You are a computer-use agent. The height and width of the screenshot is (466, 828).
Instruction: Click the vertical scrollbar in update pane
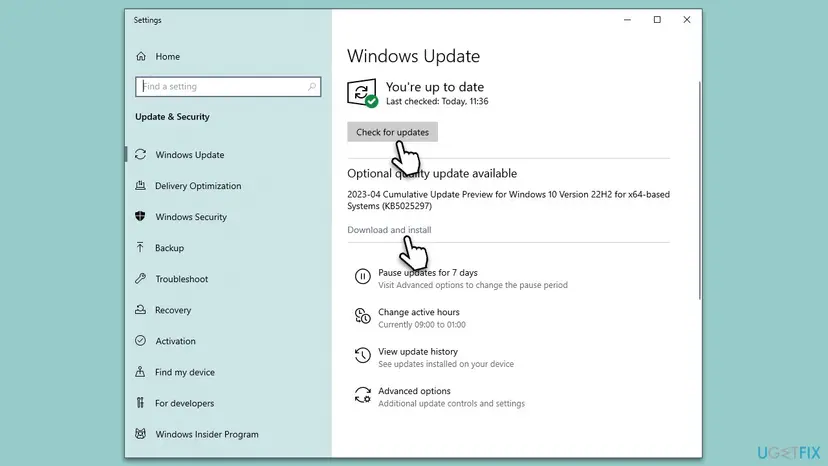point(700,190)
